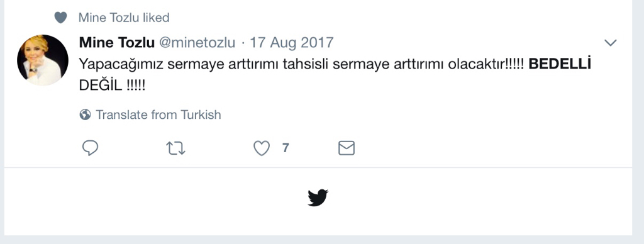
Task: Like the tweet with the heart icon
Action: [x=262, y=148]
